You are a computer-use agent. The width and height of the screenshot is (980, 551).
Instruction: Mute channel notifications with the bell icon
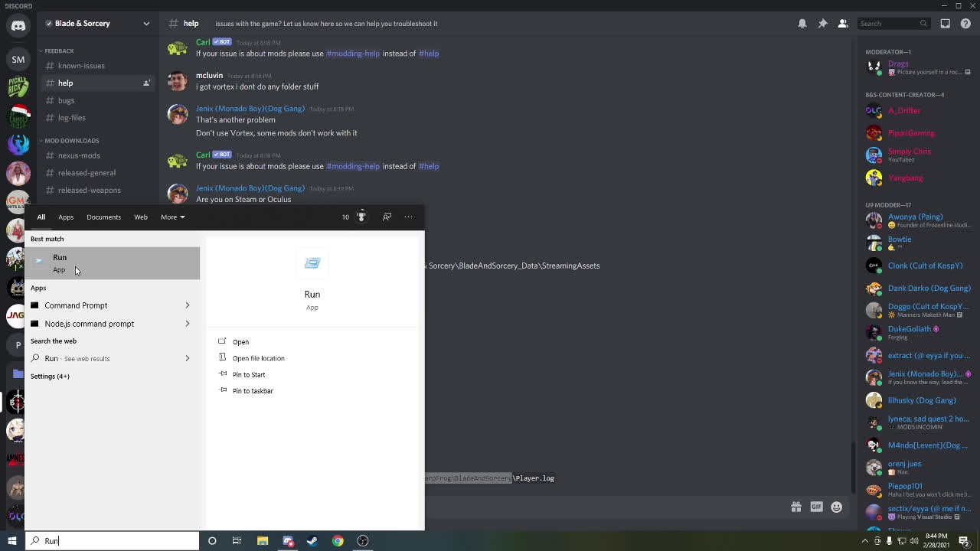tap(802, 24)
